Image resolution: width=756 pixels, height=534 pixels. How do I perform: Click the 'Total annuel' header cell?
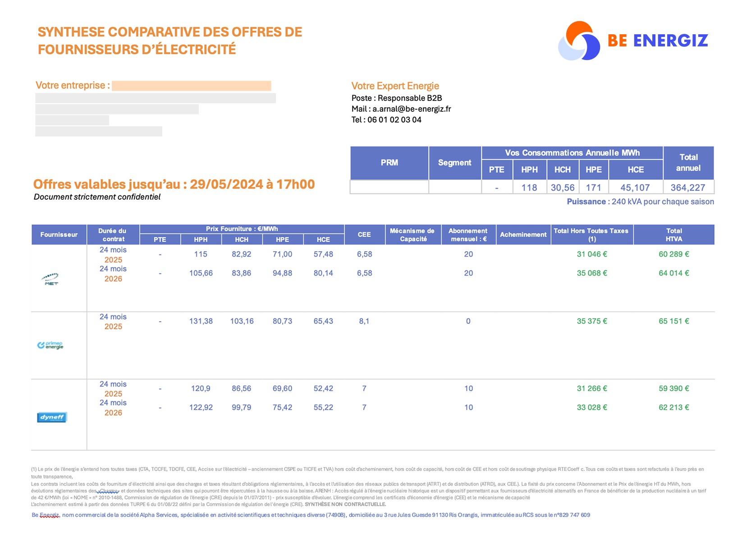tap(688, 163)
